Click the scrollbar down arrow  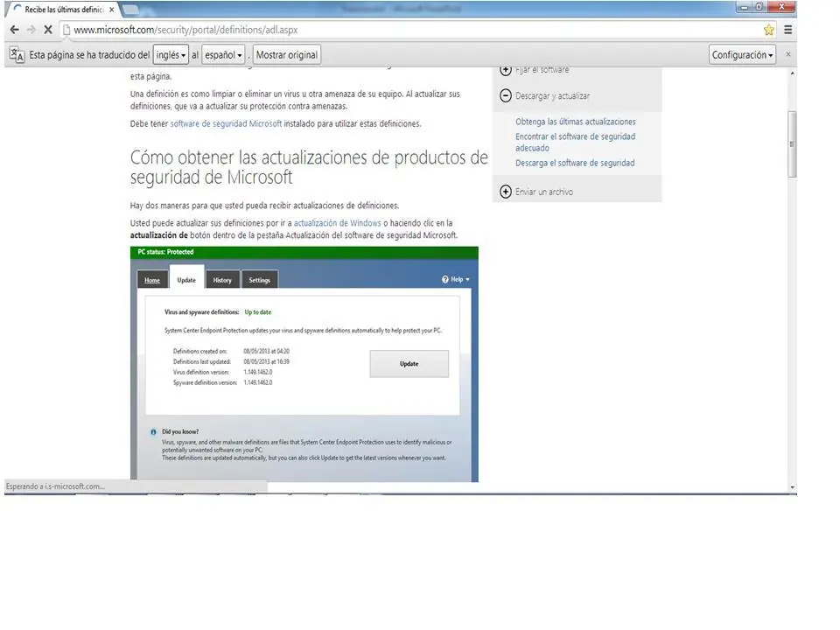(793, 487)
